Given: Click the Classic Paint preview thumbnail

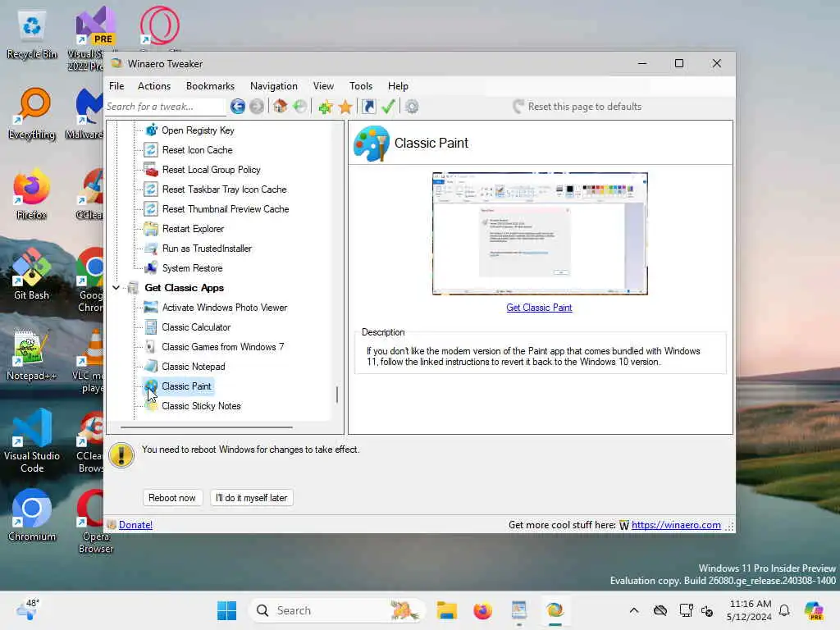Looking at the screenshot, I should tap(540, 234).
